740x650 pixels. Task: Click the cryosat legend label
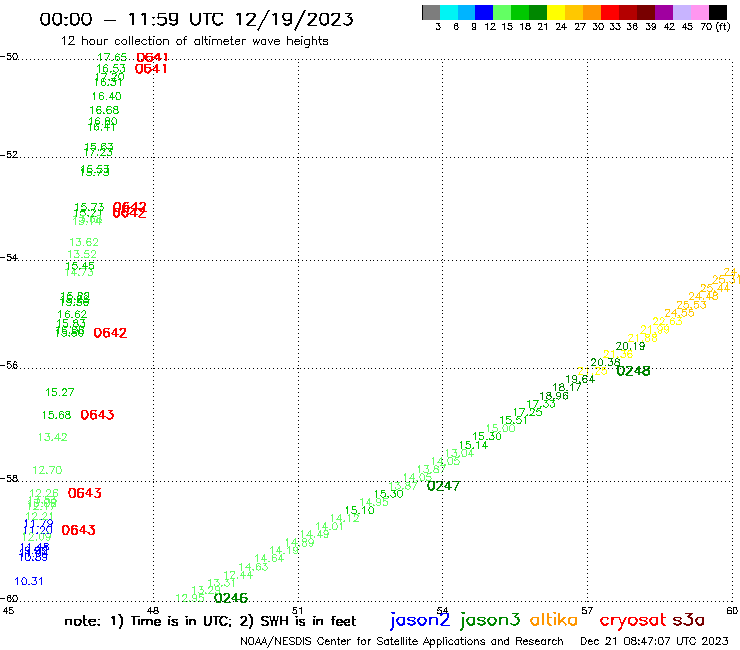point(633,621)
